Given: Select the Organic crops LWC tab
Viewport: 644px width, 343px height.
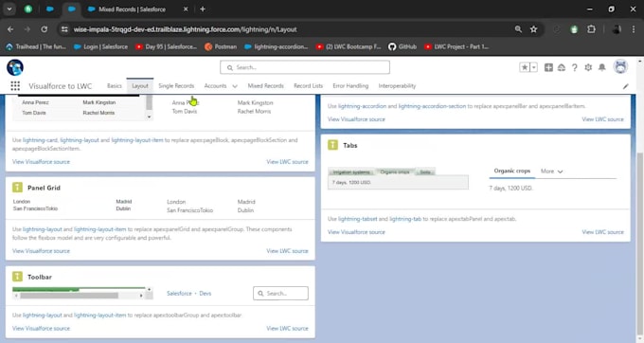Looking at the screenshot, I should [512, 171].
